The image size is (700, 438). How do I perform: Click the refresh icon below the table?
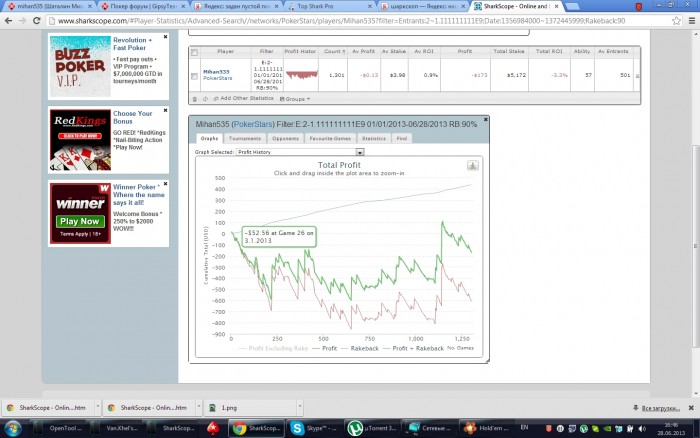(x=205, y=99)
